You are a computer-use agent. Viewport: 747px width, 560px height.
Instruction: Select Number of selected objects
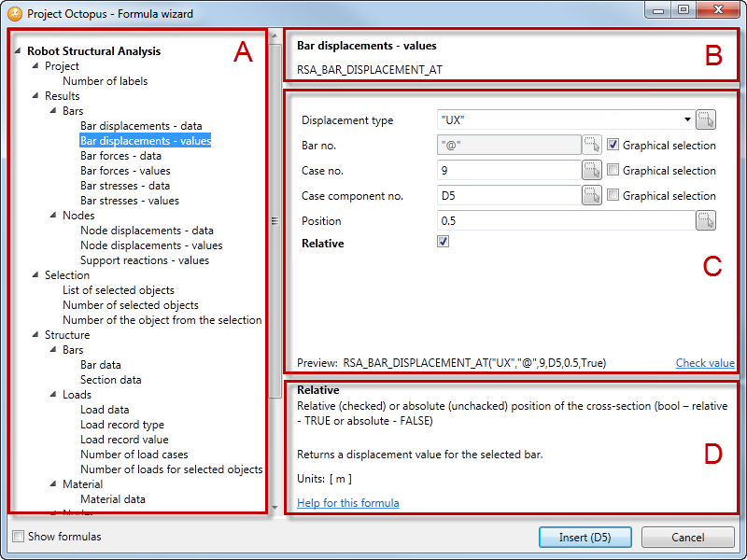coord(131,305)
